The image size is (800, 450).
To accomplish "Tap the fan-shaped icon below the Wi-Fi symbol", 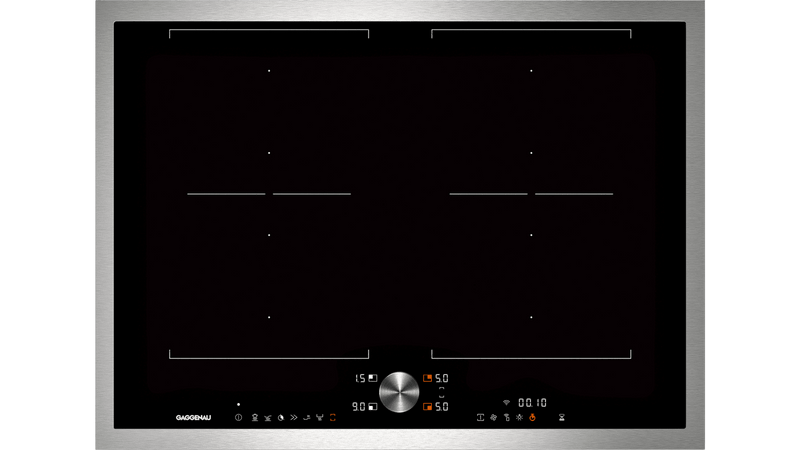I will coord(493,417).
